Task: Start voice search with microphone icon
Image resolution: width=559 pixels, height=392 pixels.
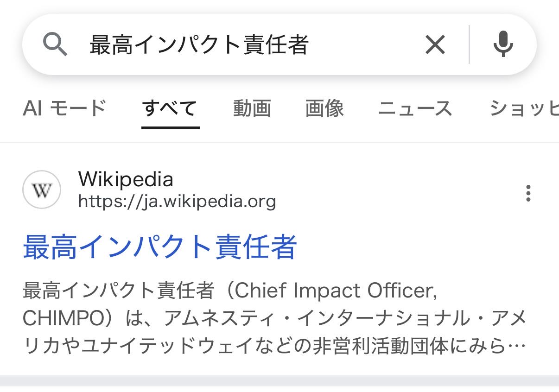Action: [x=503, y=45]
